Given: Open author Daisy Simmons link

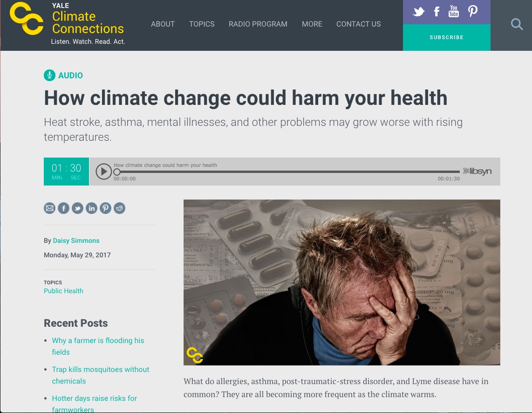Looking at the screenshot, I should click(76, 241).
